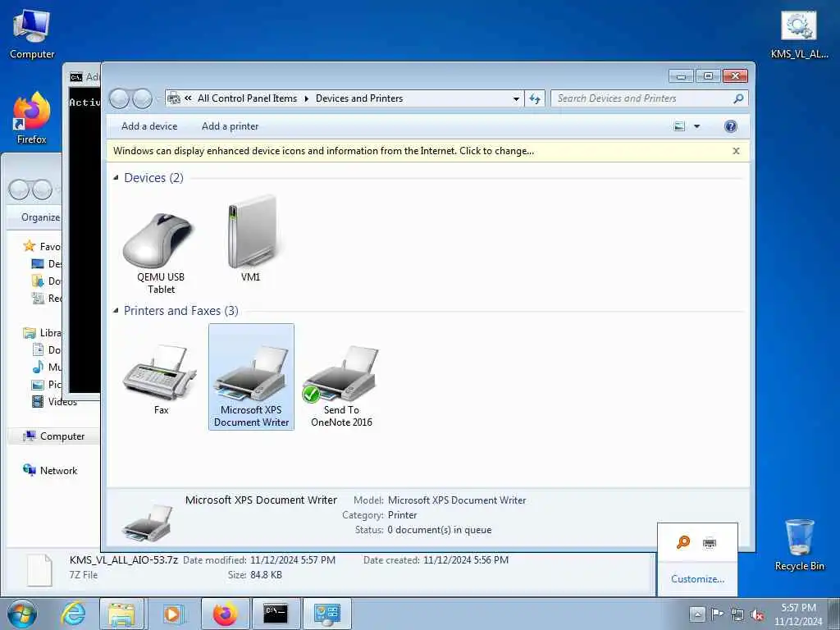
Task: Click the Forward navigation button
Action: tap(143, 98)
